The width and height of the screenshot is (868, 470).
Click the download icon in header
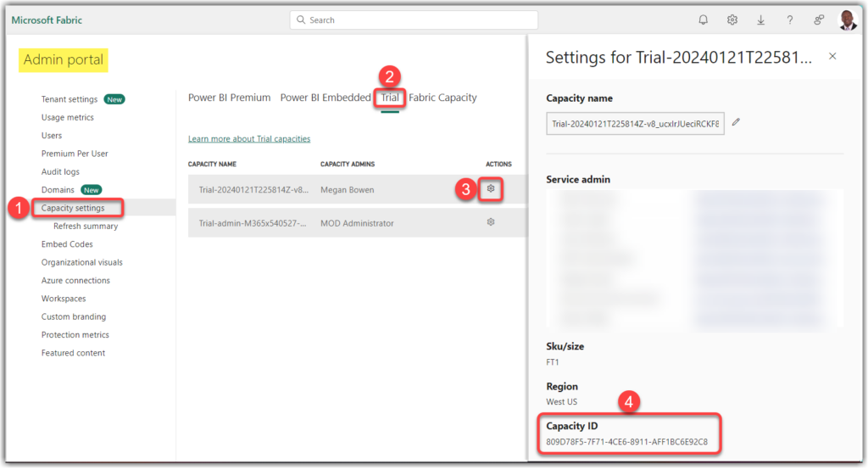[x=760, y=20]
